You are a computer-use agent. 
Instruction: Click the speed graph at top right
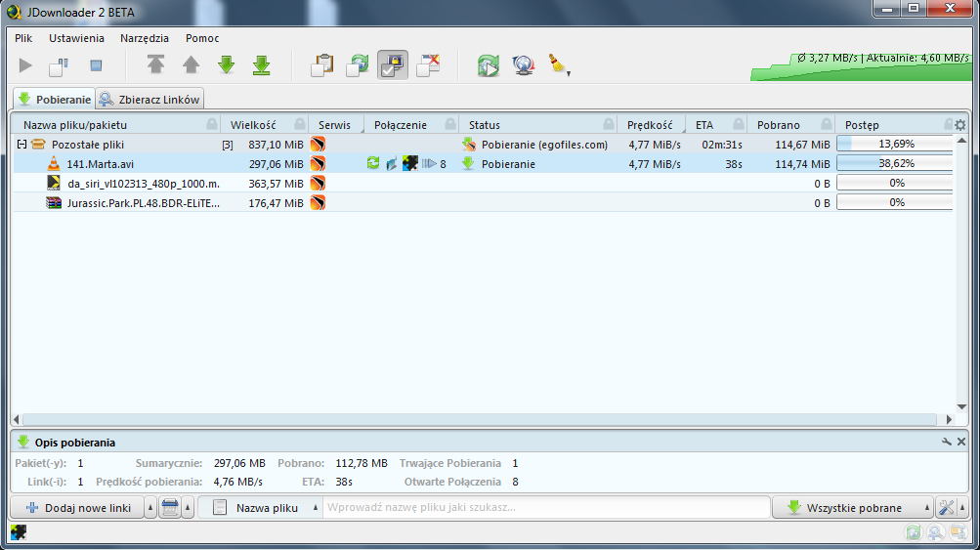tap(861, 66)
